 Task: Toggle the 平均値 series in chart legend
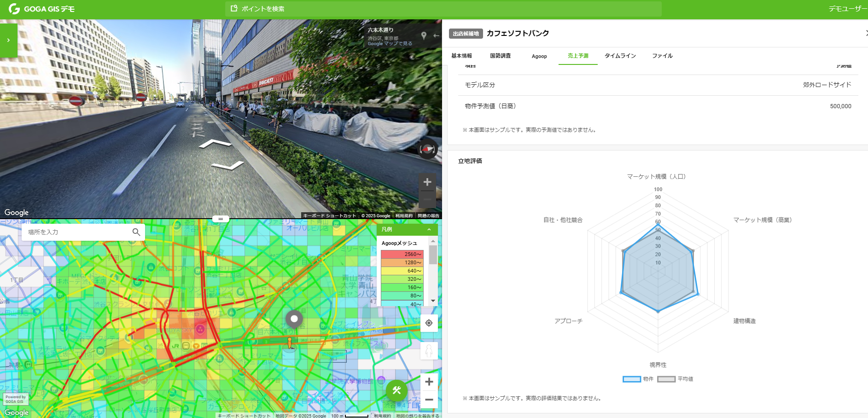pyautogui.click(x=675, y=379)
